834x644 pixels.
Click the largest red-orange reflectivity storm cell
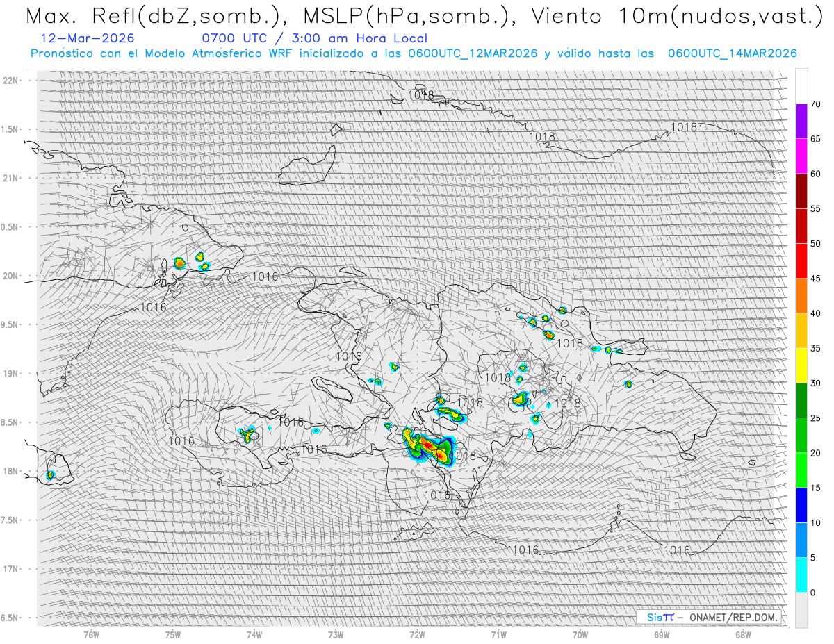point(429,446)
